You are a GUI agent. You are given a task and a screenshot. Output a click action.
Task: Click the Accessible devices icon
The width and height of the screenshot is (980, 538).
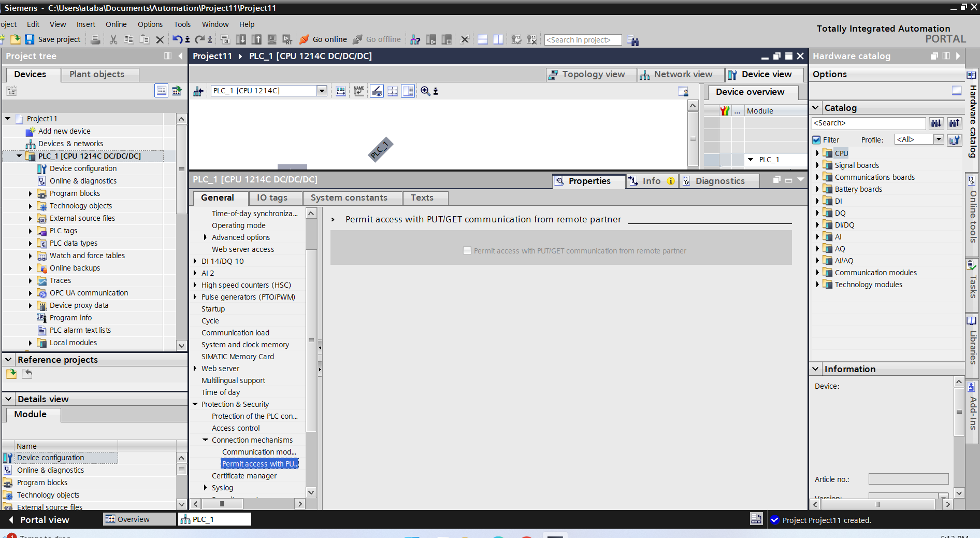click(415, 39)
